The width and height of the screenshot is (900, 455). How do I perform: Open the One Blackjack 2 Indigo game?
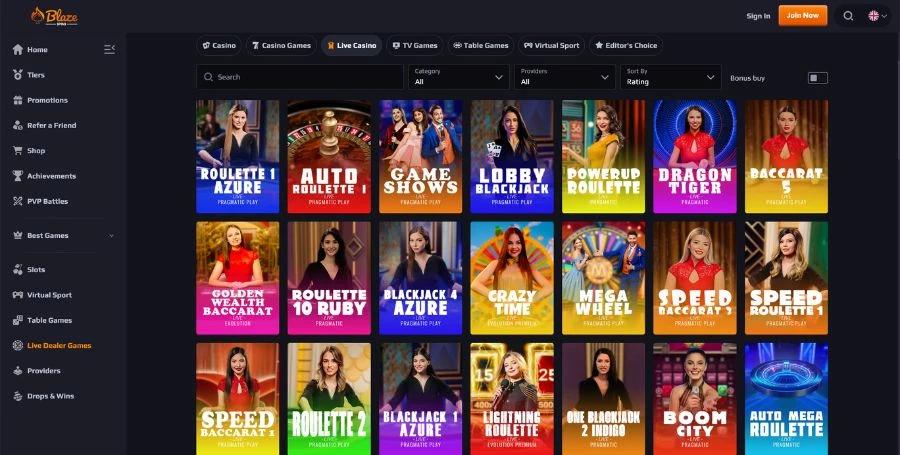click(603, 399)
